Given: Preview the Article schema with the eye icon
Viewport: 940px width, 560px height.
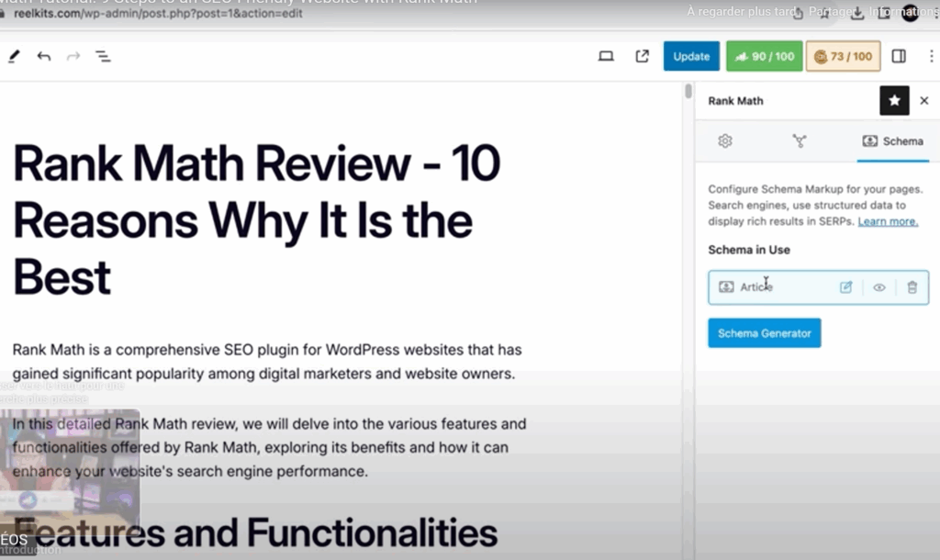Looking at the screenshot, I should coord(879,287).
